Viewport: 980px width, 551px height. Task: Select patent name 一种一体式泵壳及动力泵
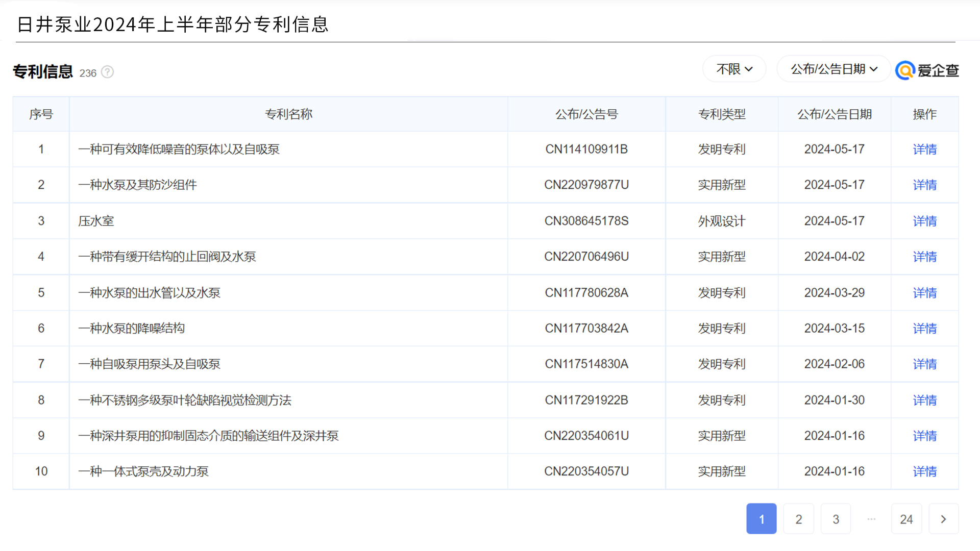click(143, 472)
